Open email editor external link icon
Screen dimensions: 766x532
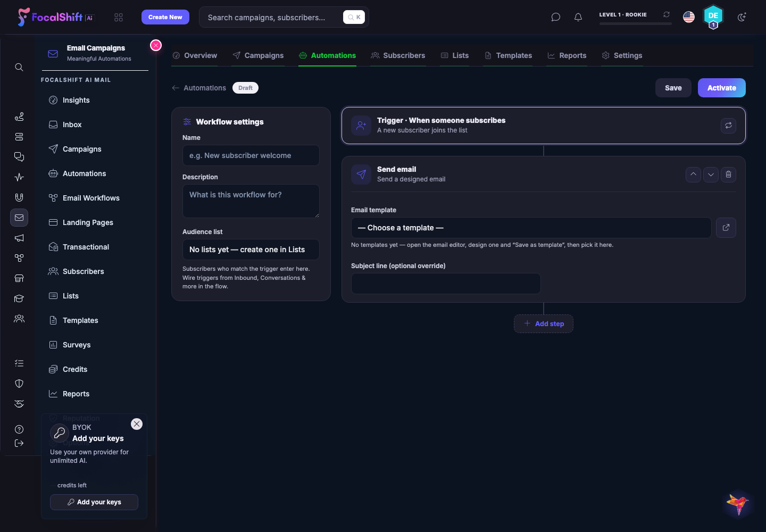[x=726, y=228]
